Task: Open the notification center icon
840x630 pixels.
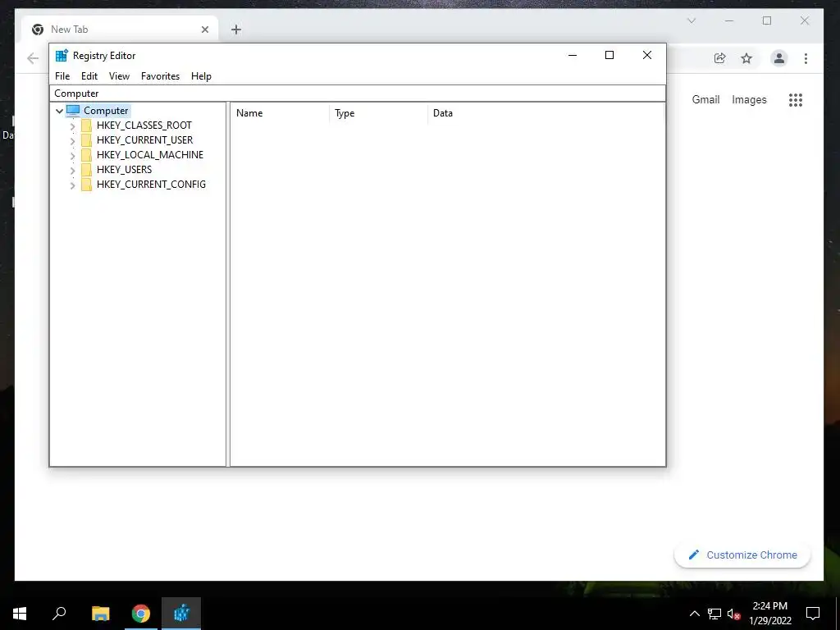Action: click(813, 614)
